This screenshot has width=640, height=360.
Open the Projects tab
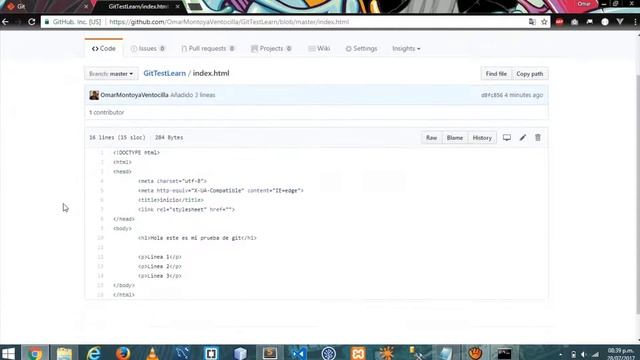click(271, 49)
